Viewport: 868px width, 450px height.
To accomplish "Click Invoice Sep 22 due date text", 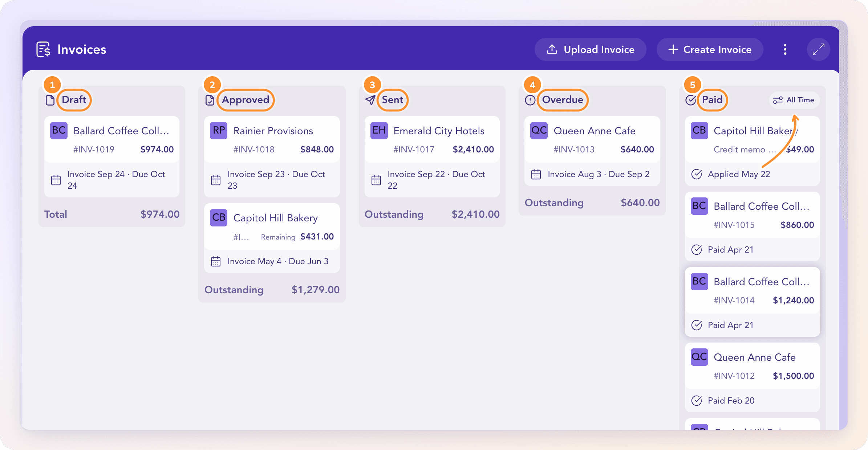I will point(436,180).
